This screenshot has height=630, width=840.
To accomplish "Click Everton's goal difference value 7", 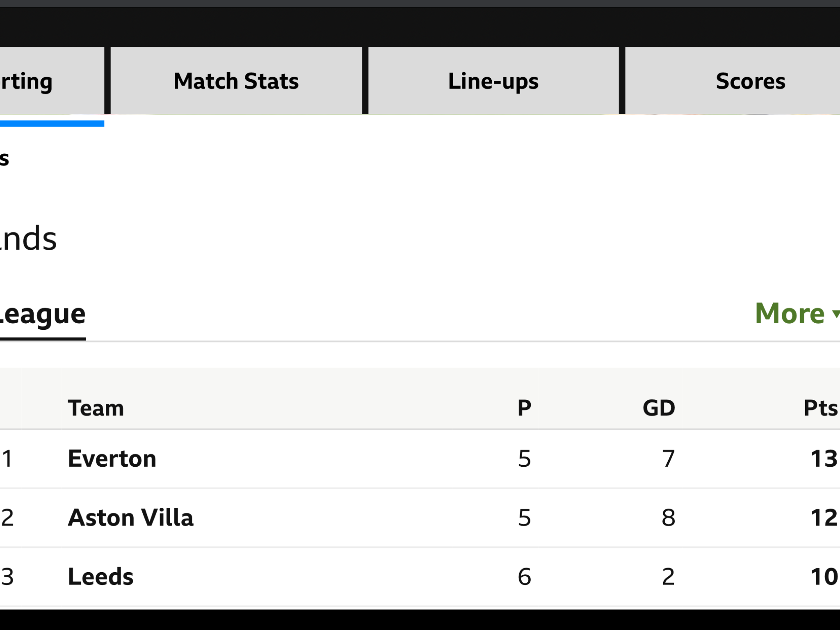I will [x=669, y=459].
